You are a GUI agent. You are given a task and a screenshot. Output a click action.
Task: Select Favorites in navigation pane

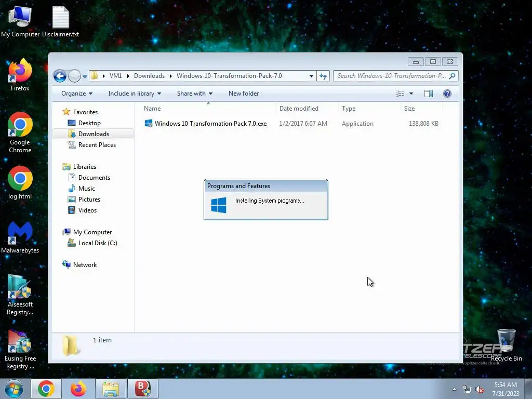click(x=85, y=112)
